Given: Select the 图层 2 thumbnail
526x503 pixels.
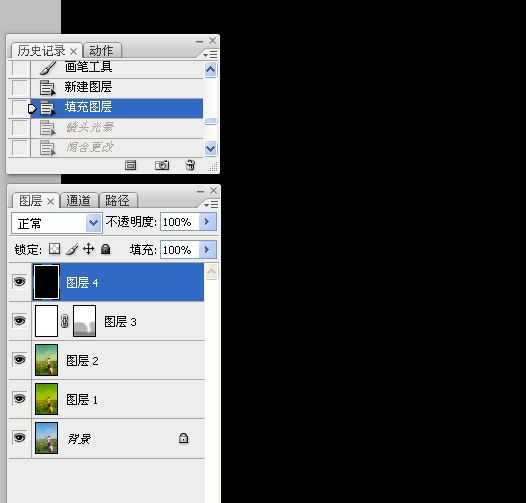Looking at the screenshot, I should point(46,360).
